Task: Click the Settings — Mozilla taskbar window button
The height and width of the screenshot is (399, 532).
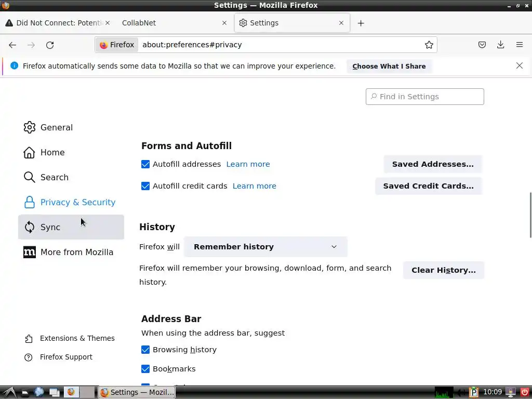Action: click(137, 393)
